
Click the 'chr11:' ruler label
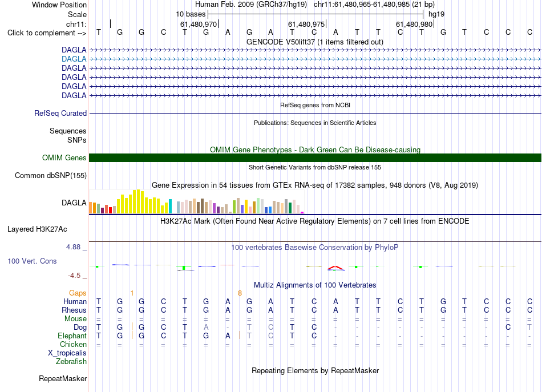76,24
